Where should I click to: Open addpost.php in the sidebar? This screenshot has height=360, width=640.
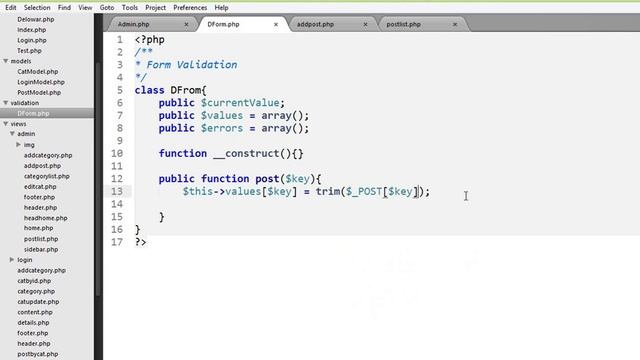[x=42, y=166]
